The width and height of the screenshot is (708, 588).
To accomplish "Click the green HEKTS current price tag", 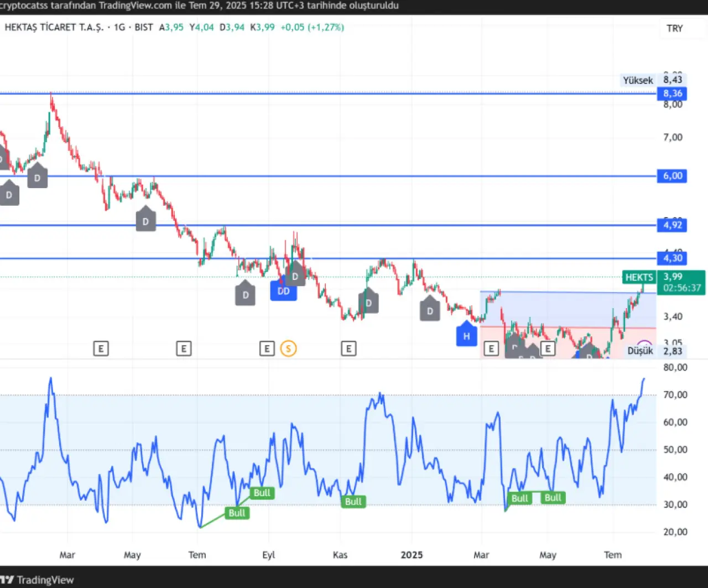I will tap(639, 277).
